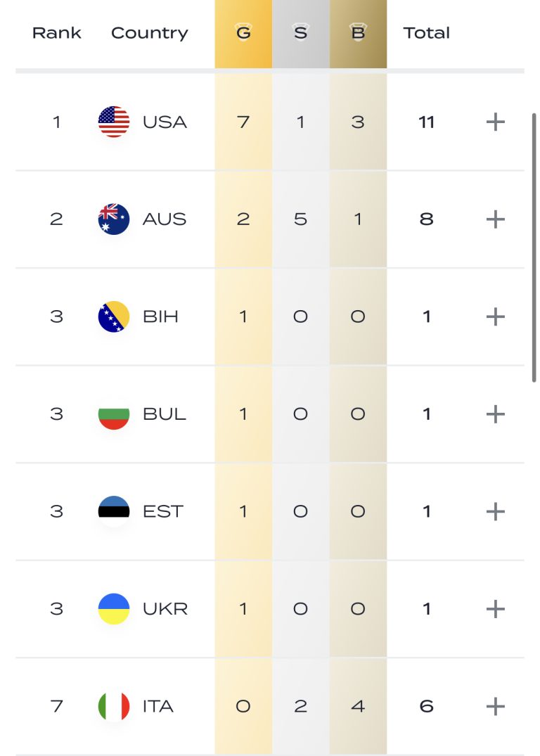Click the USA flag icon
Viewport: 540px width, 756px height.
coord(114,122)
